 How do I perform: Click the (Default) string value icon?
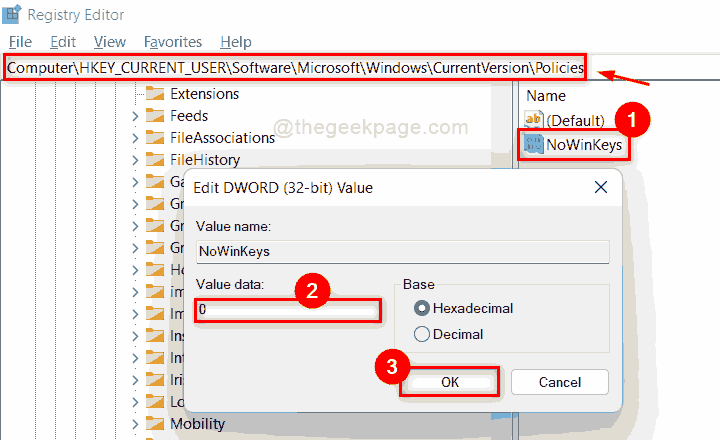(534, 120)
